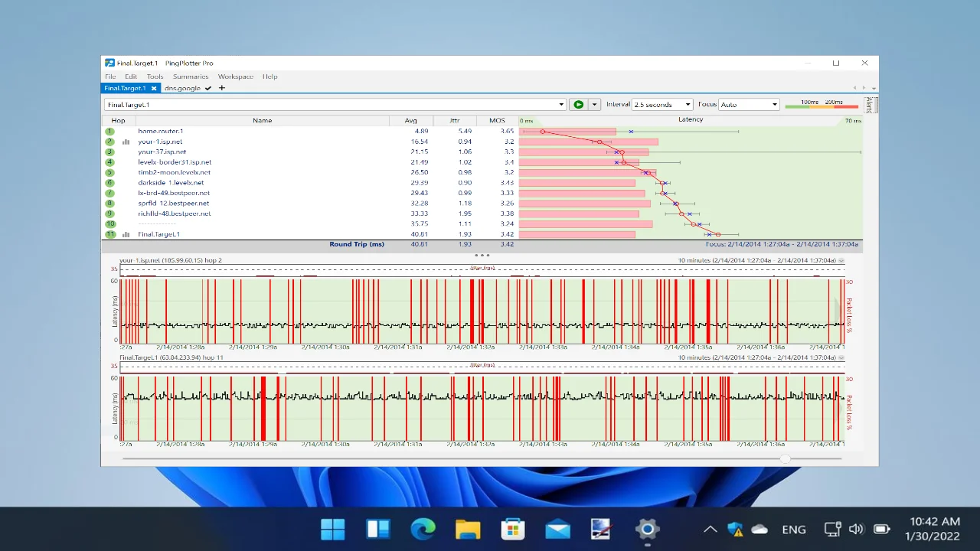Open the Interval 2.5 seconds dropdown
980x551 pixels.
coord(661,105)
